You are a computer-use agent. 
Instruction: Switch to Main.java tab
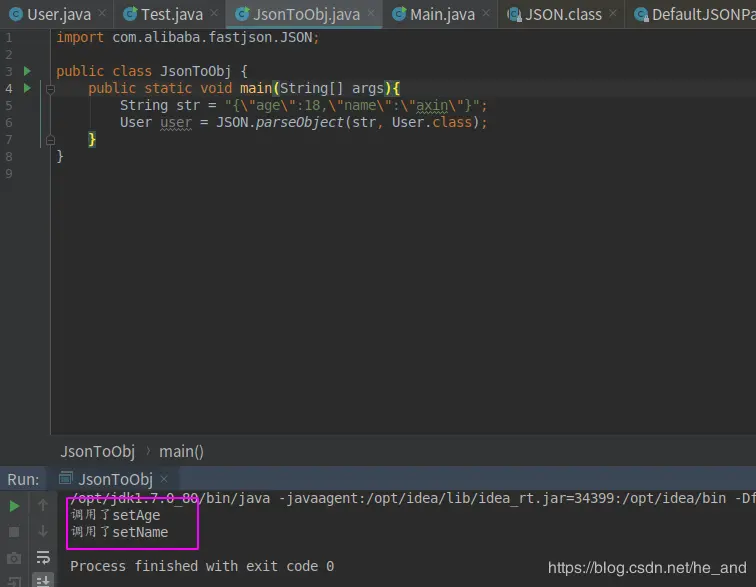(441, 14)
